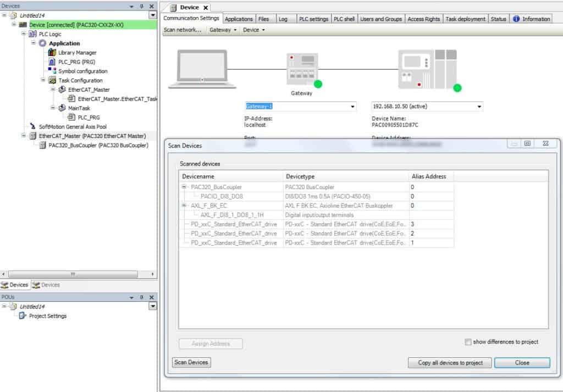This screenshot has width=563, height=392.
Task: Click alias address 3 cell of PD_xxC drive
Action: click(431, 224)
